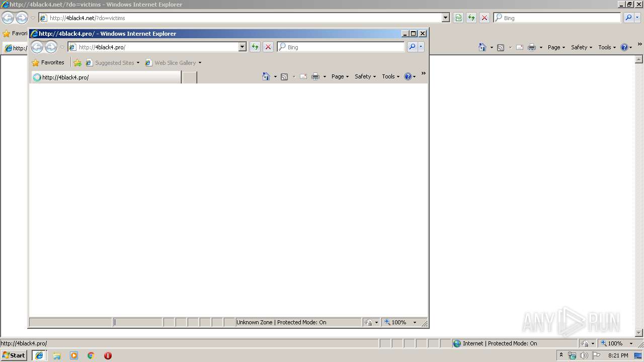Click security lock icon in front status bar

click(369, 322)
